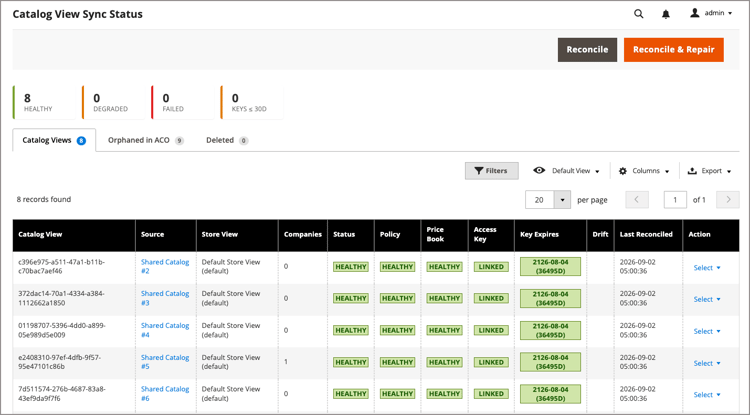
Task: Click the eye icon for Default View
Action: click(539, 171)
